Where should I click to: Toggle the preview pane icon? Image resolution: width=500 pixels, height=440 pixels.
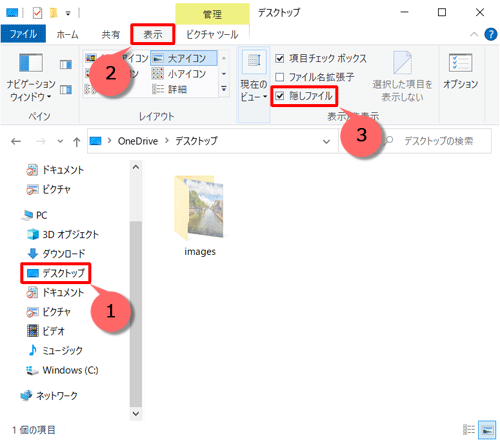[66, 64]
